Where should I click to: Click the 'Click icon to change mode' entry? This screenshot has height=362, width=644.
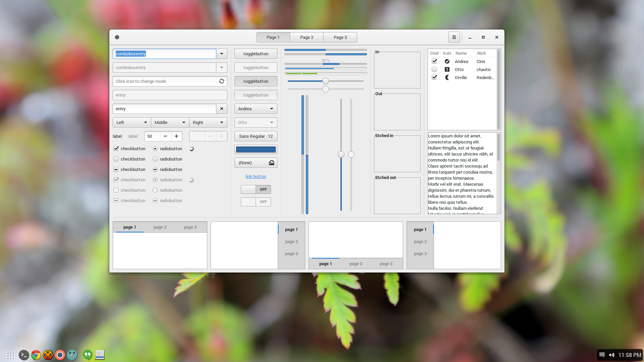[170, 81]
